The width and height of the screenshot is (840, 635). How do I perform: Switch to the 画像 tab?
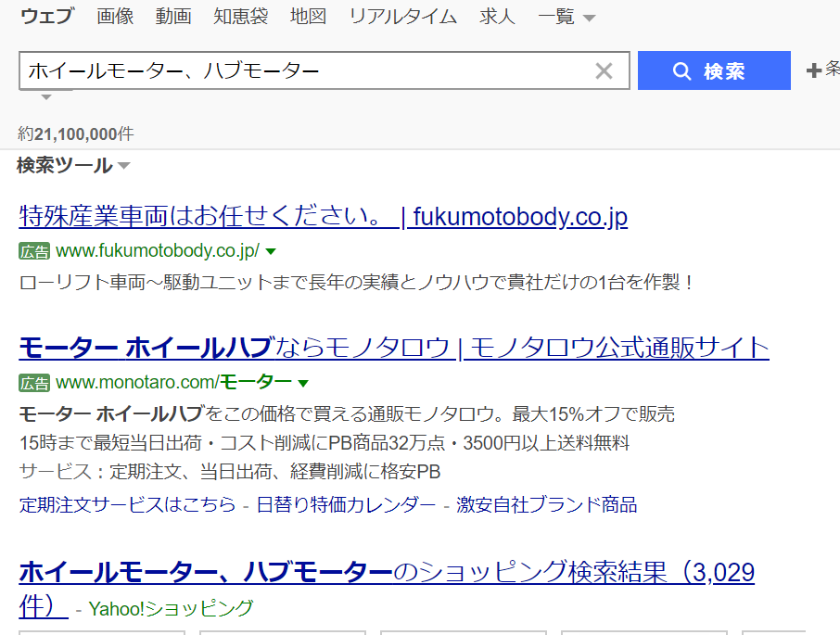tap(115, 16)
